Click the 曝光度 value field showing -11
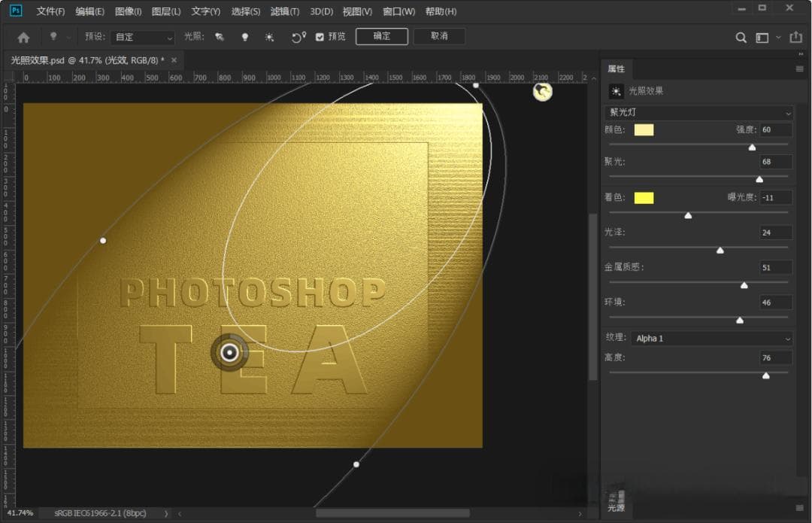 (776, 197)
